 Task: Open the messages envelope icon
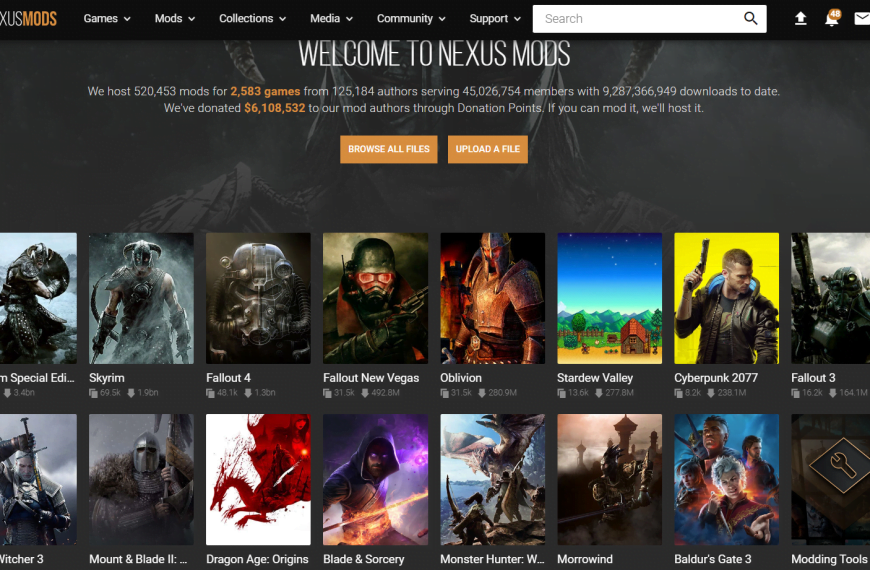(862, 19)
